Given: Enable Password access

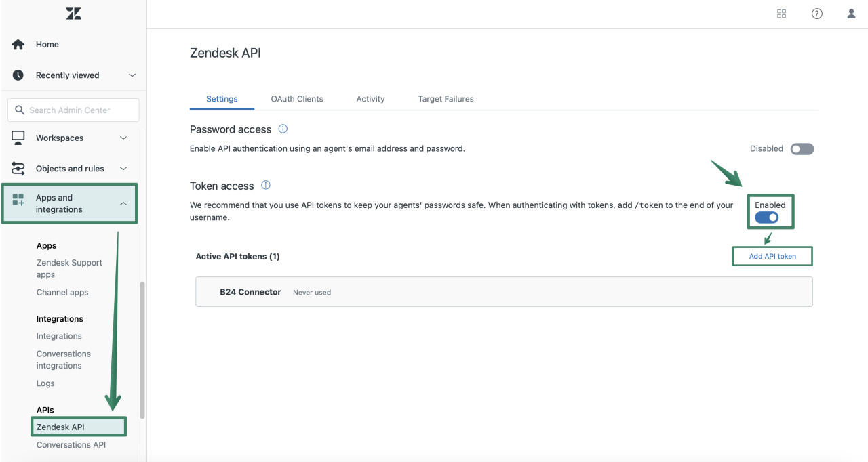Looking at the screenshot, I should coord(802,148).
